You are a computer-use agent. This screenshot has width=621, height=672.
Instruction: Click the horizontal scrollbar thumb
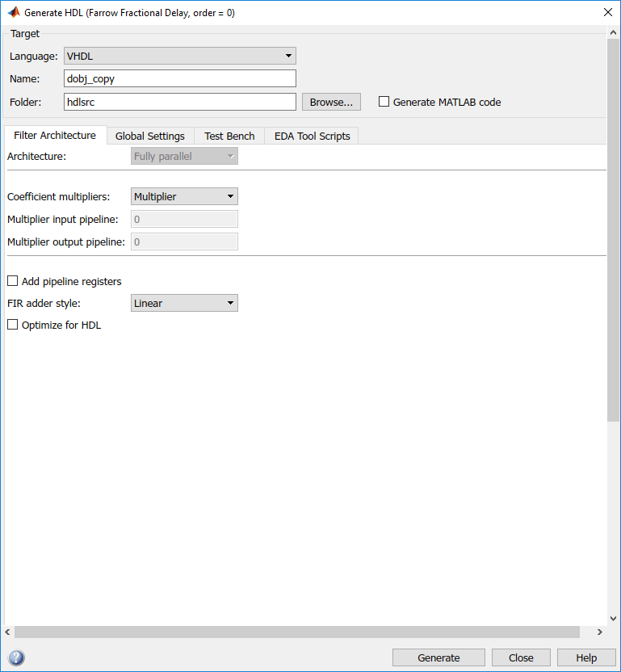coord(297,632)
